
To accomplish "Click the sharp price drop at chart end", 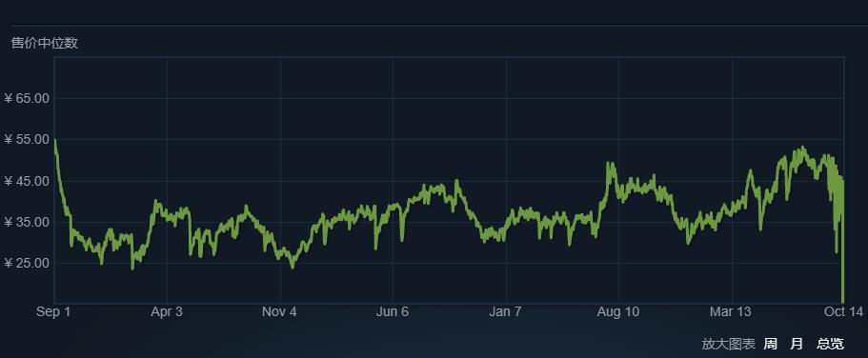I will (842, 277).
